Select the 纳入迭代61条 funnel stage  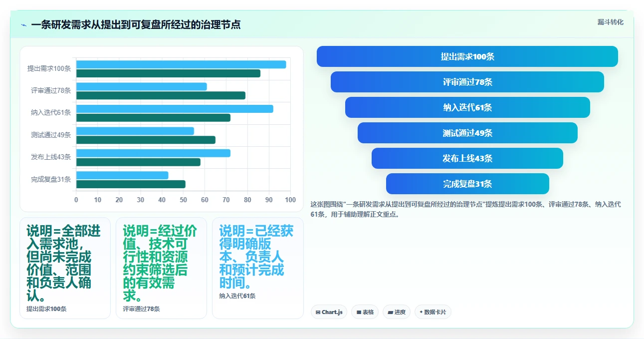coord(467,107)
